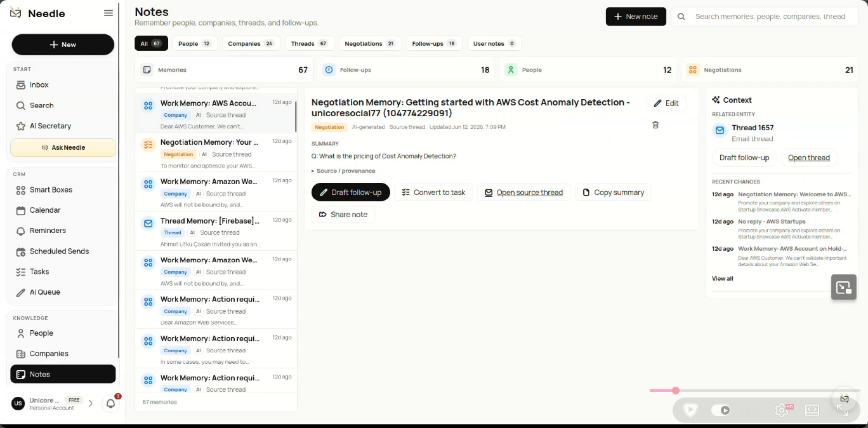
Task: Open No reply - AWS Startups change
Action: coord(782,229)
